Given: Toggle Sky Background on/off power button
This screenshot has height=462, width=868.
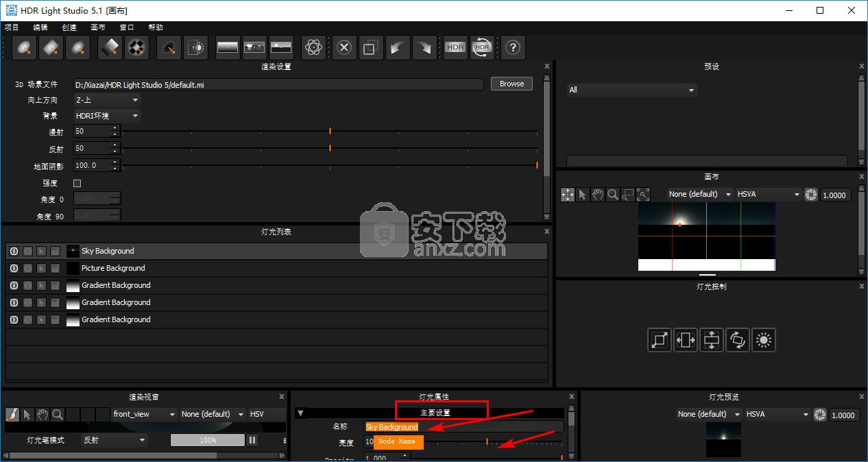Looking at the screenshot, I should click(14, 251).
